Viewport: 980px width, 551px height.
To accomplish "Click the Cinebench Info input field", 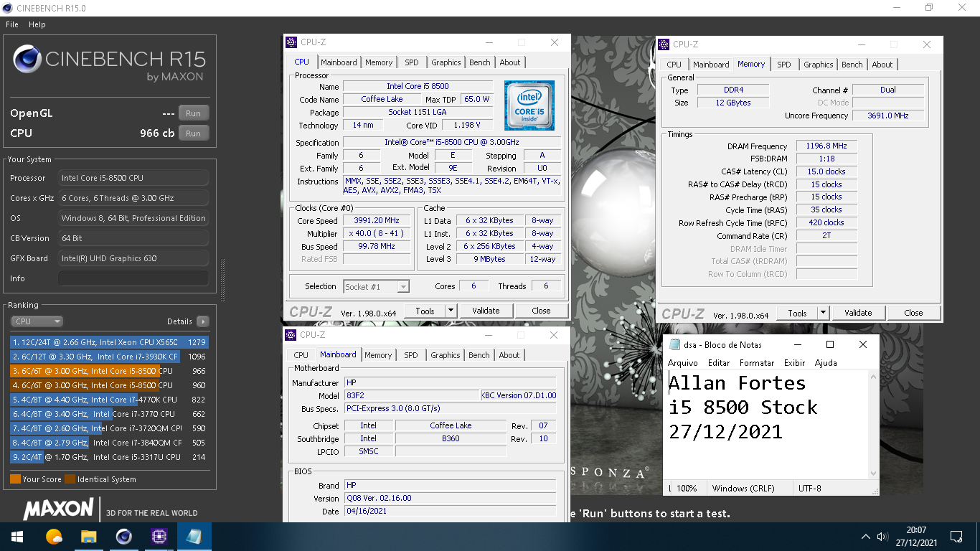I will 133,278.
